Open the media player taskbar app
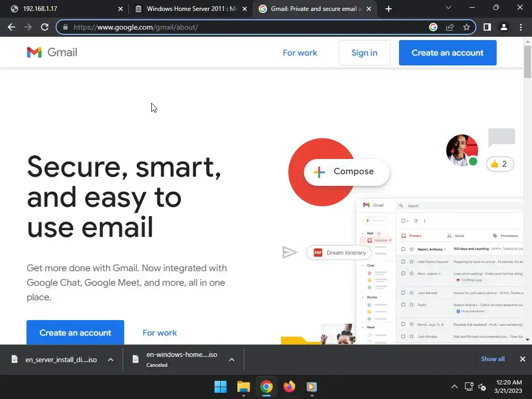The height and width of the screenshot is (399, 532). pos(312,387)
